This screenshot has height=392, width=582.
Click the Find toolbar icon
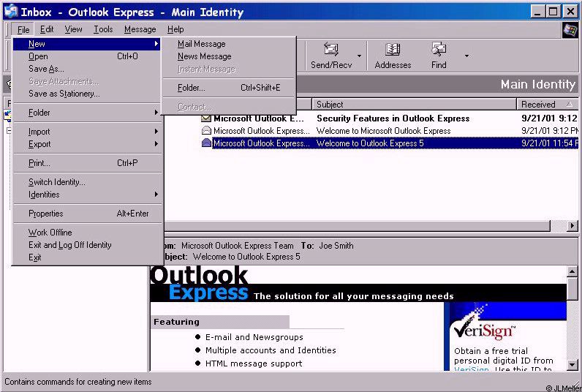click(x=439, y=56)
